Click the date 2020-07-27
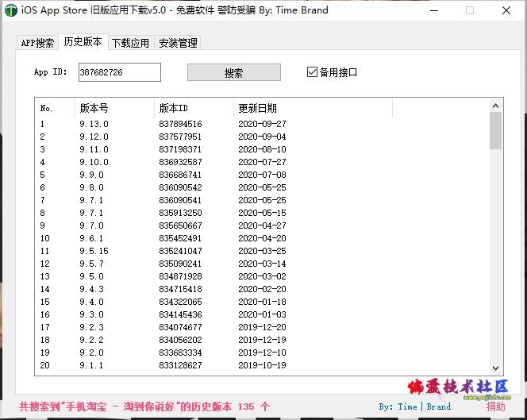This screenshot has height=420, width=527. click(262, 162)
